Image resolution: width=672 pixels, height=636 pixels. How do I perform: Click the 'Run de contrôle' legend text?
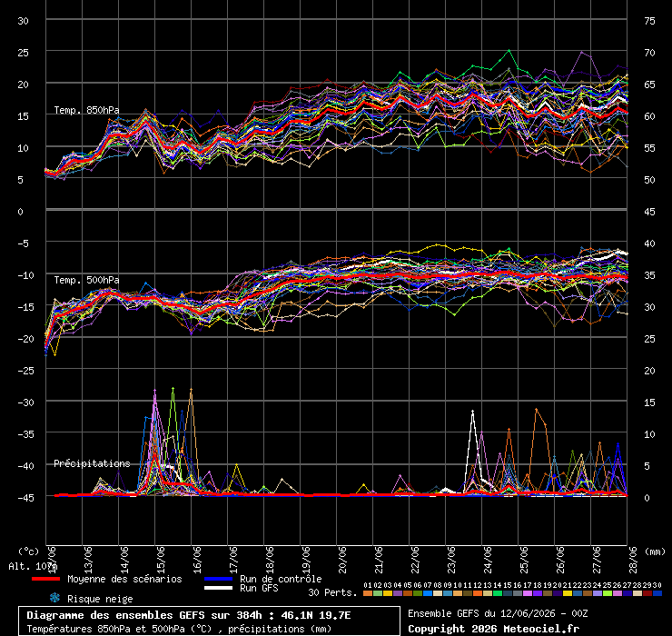click(281, 579)
